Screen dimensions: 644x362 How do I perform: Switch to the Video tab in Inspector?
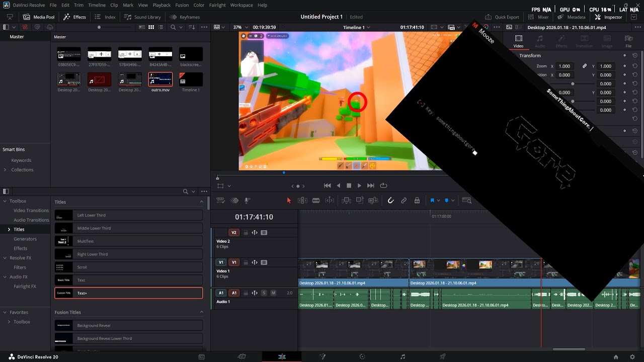point(518,41)
